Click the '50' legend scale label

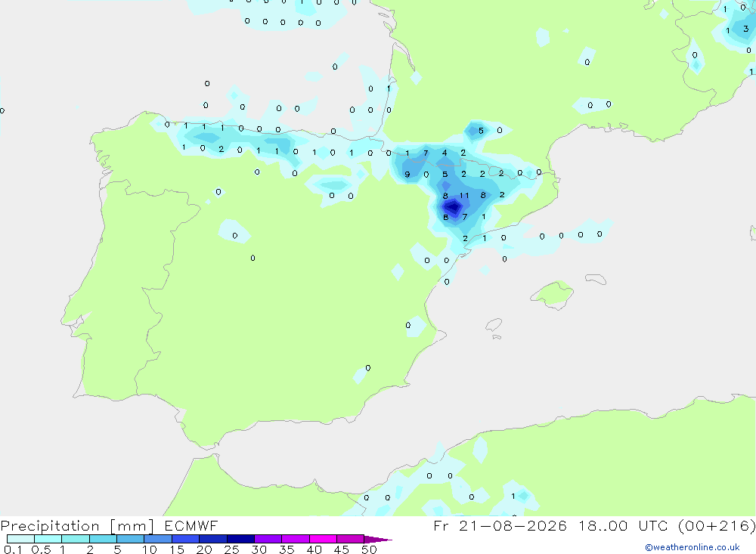click(x=369, y=549)
